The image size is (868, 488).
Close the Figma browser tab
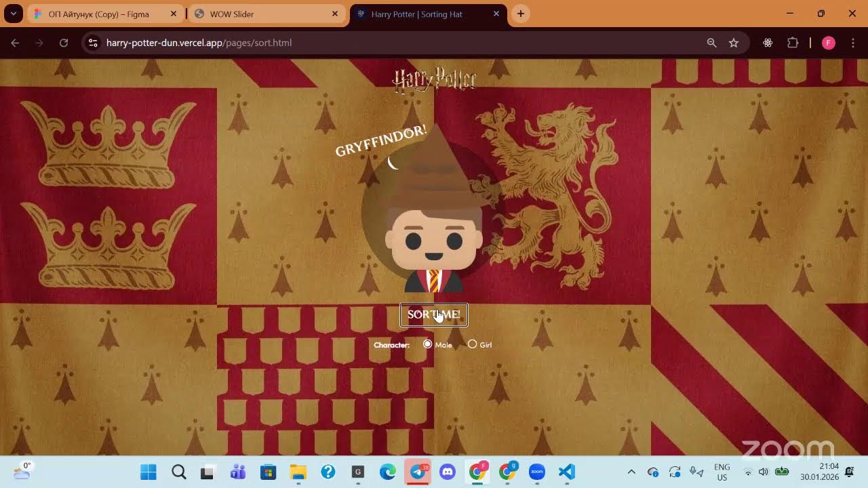pos(174,14)
